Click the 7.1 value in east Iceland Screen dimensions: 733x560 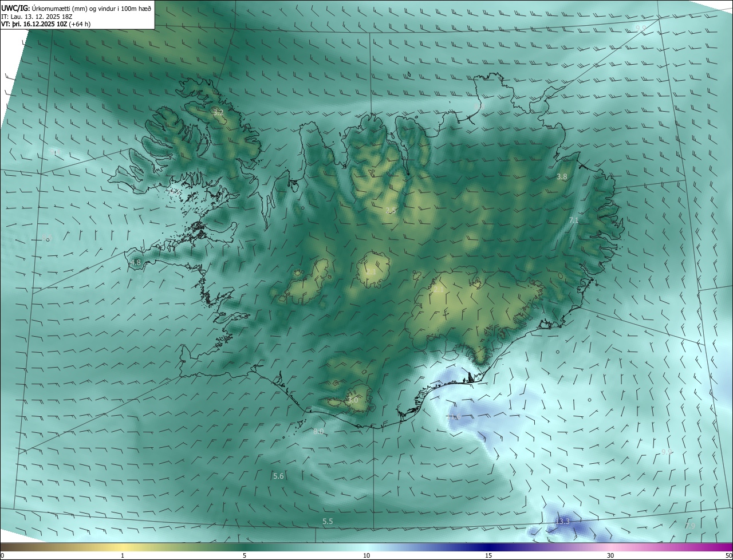click(574, 220)
